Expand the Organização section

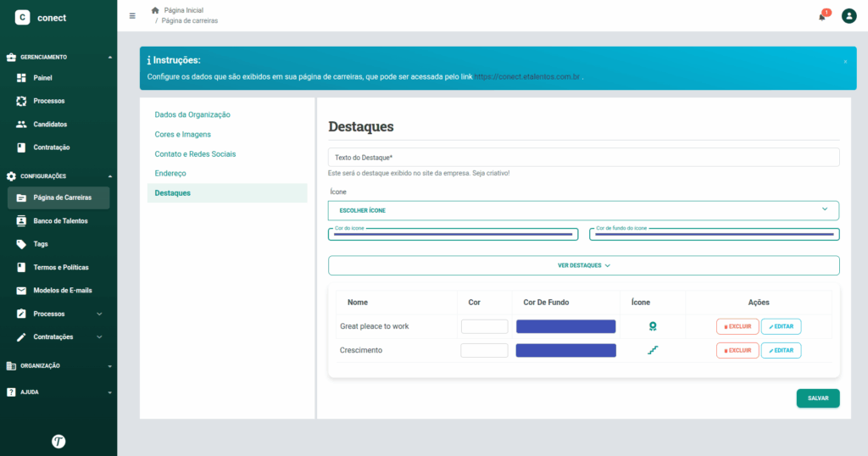[109, 366]
